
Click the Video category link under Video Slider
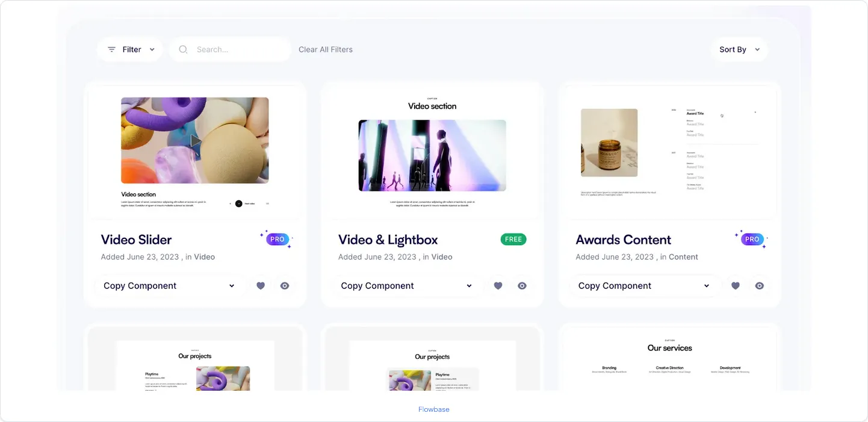click(x=205, y=257)
